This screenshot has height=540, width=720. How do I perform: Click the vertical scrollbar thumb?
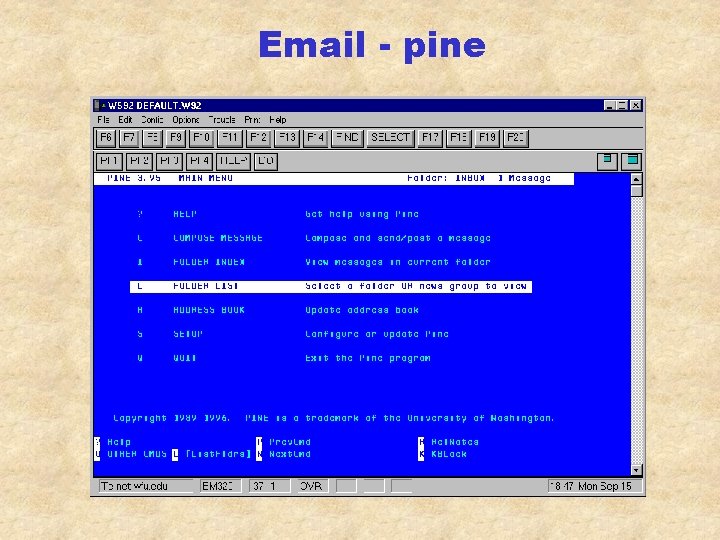click(636, 191)
